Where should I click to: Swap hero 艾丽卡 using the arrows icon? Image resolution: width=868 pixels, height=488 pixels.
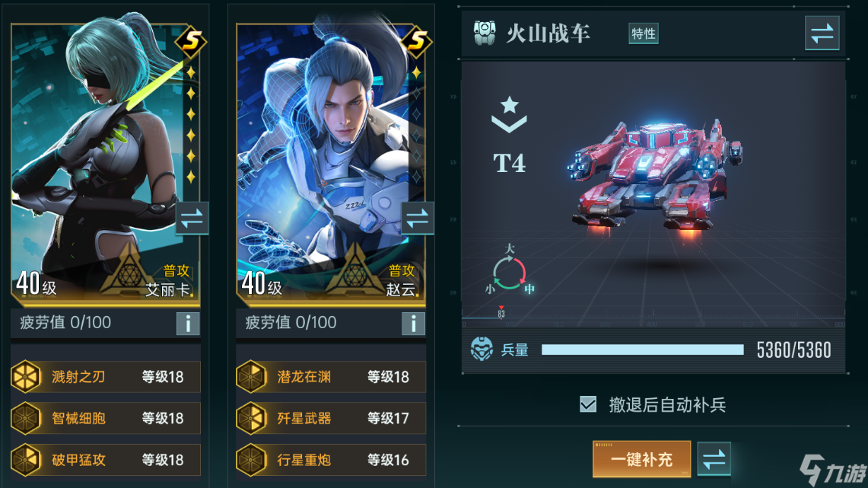point(192,218)
